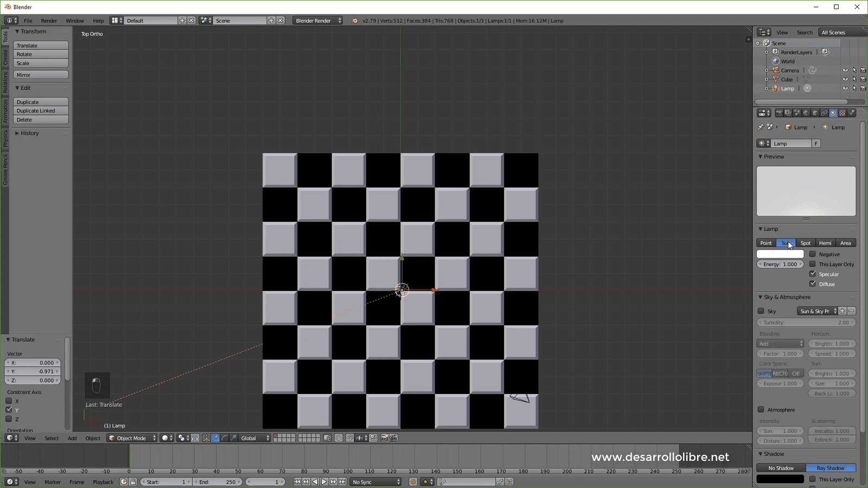Expand the Camera item in outliner
The image size is (868, 488).
tap(767, 70)
